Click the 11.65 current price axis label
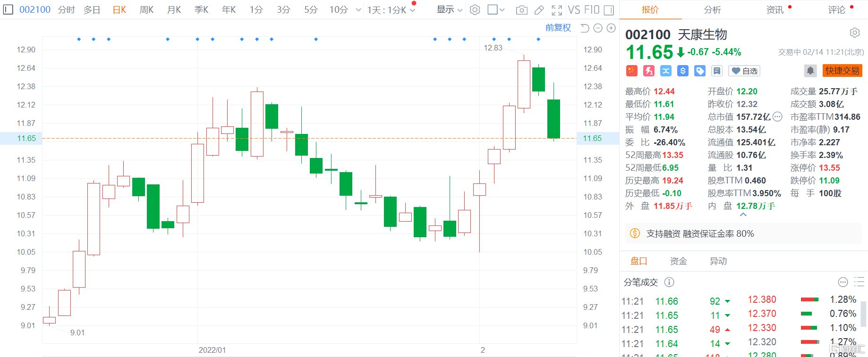The image size is (868, 357). (x=26, y=138)
